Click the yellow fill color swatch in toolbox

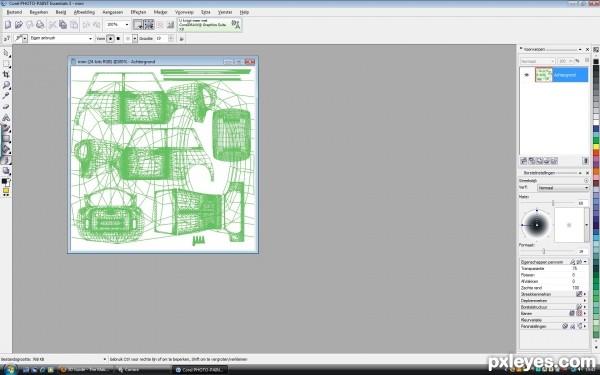pyautogui.click(x=6, y=191)
